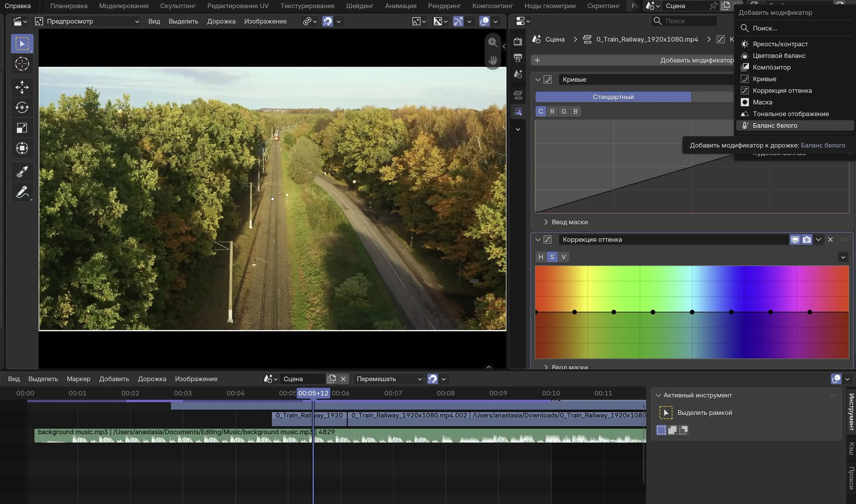Click the new scene icon in timeline header
Screen dimensions: 856x504
coord(331,379)
